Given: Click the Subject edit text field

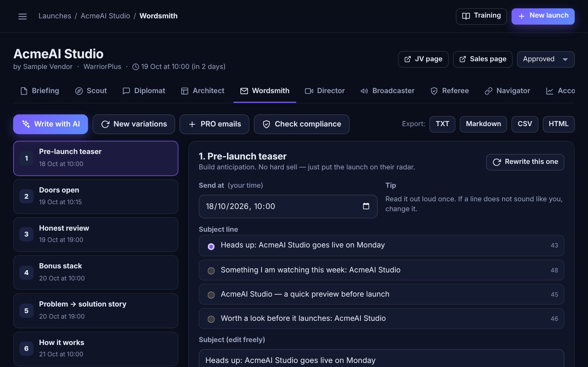Looking at the screenshot, I should (381, 358).
